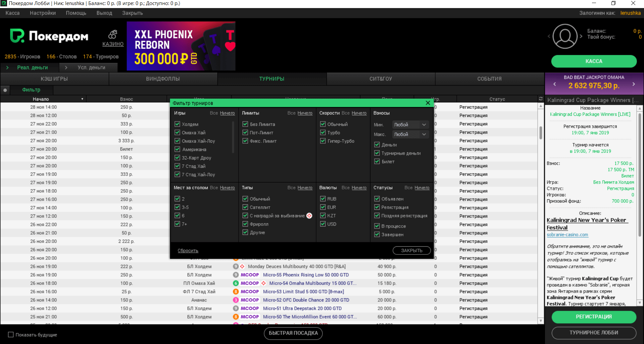Click the games filter list scrollbar
Viewport: 644px width, 344px height.
(233, 138)
